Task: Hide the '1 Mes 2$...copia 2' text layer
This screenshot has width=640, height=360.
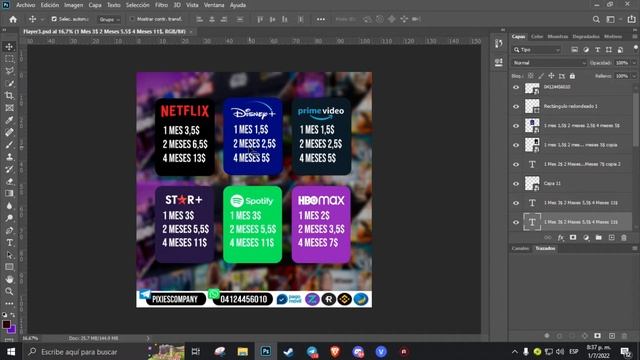Action: [x=516, y=164]
